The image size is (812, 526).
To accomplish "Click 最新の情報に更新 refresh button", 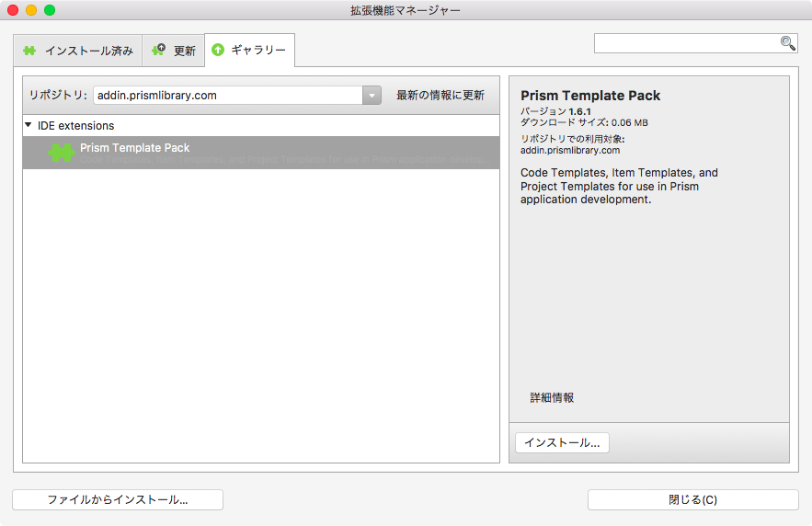I will 440,96.
